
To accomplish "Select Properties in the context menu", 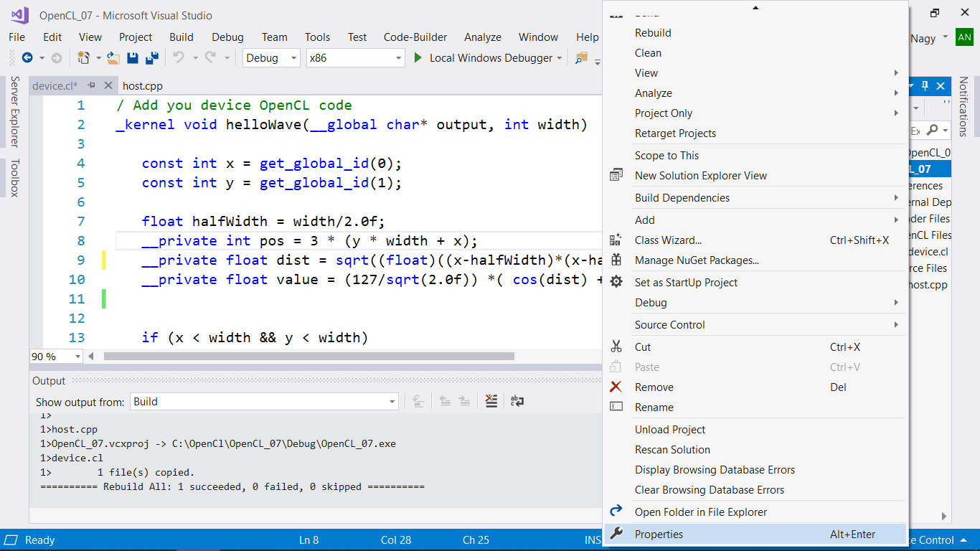I will (755, 534).
